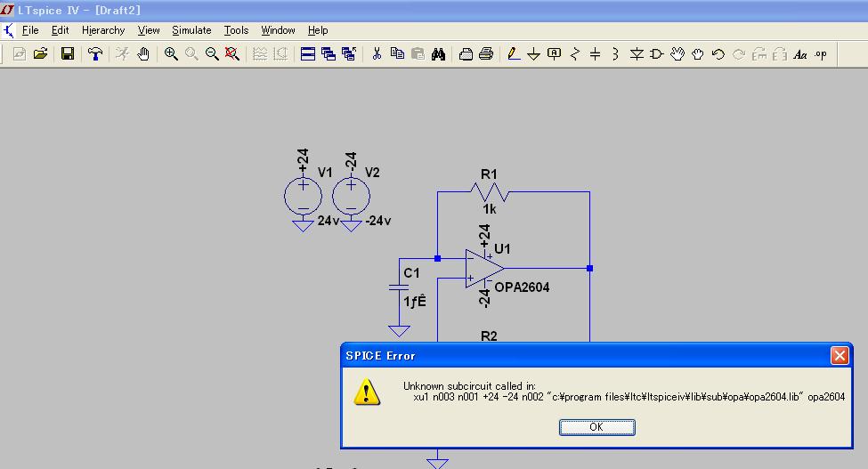
Task: Click the OPA2604 value label
Action: coord(522,287)
